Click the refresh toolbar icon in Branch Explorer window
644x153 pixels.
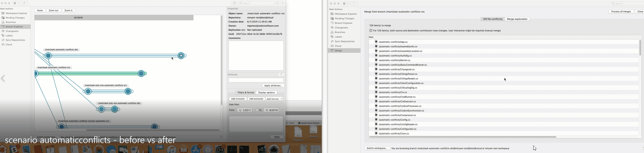[24, 3]
